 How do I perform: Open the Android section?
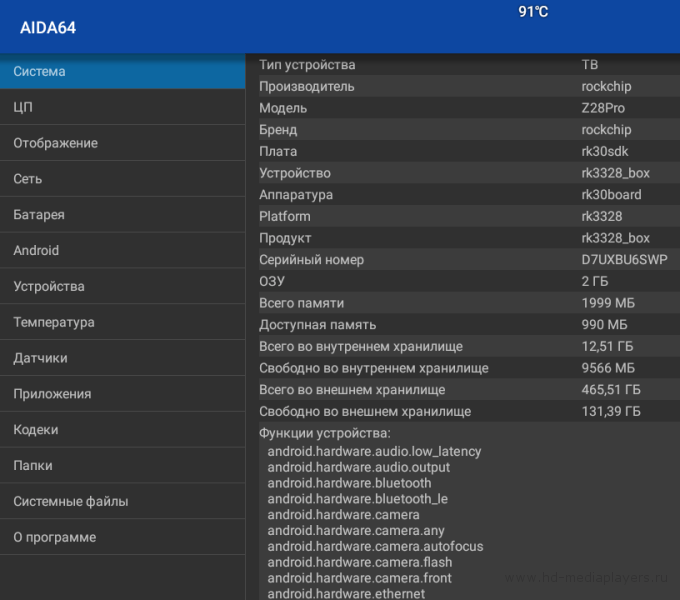(122, 251)
